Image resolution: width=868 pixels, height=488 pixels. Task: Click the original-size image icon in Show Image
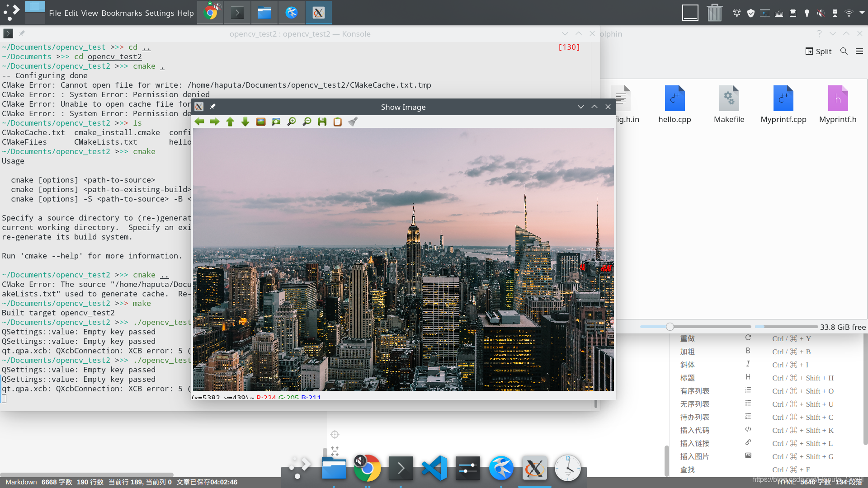[261, 122]
